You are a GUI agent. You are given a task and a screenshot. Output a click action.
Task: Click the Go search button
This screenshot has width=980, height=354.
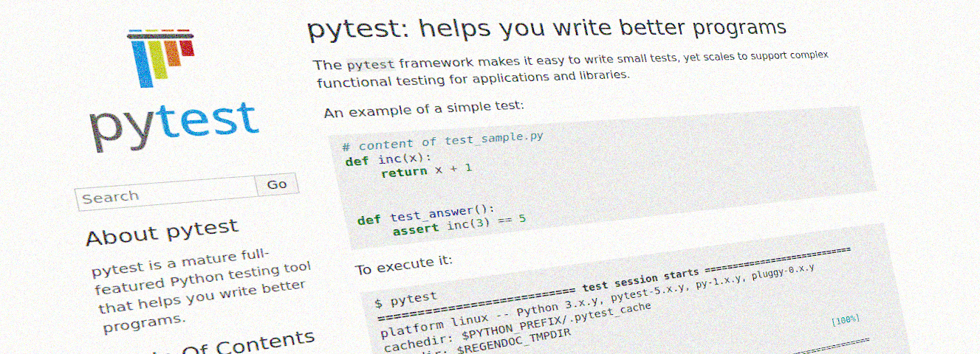pyautogui.click(x=277, y=184)
